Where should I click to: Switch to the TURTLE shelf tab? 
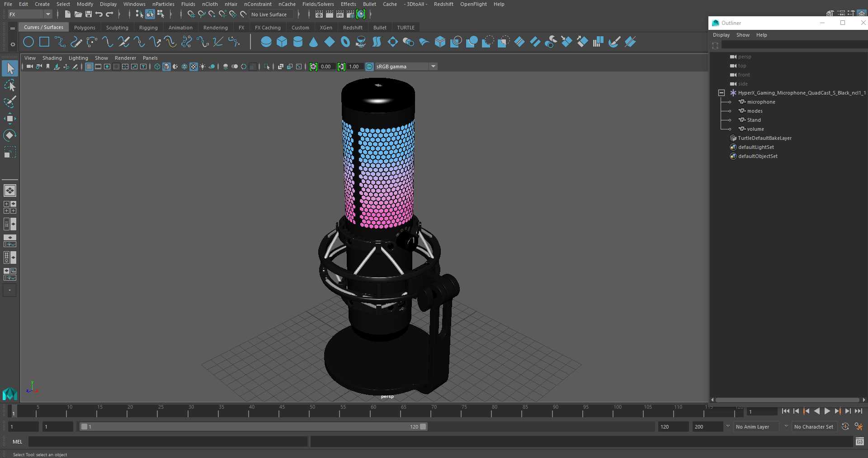coord(406,28)
